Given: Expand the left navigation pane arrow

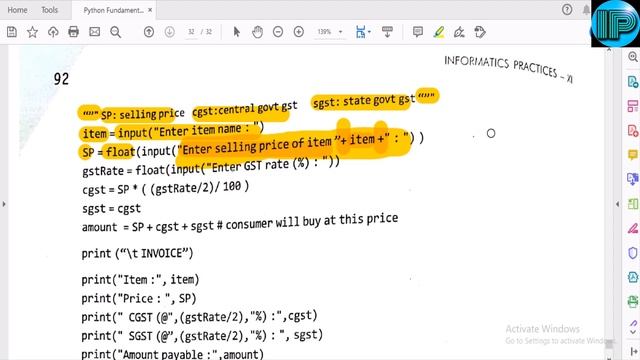Looking at the screenshot, I should click(x=4, y=204).
